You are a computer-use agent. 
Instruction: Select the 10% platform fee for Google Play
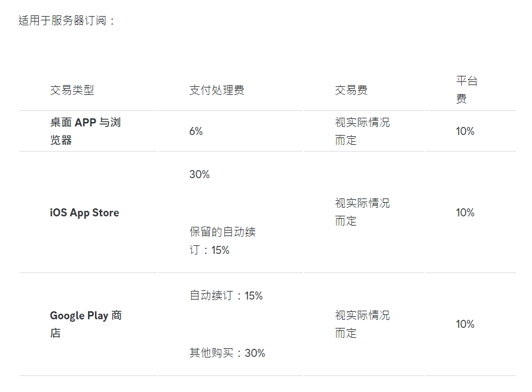click(x=465, y=324)
